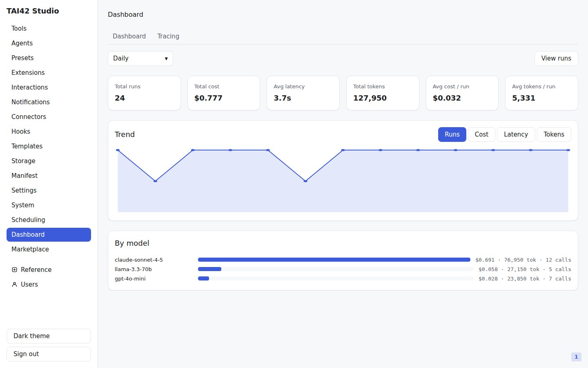Switch trend chart to Latency
588x368 pixels.
516,135
